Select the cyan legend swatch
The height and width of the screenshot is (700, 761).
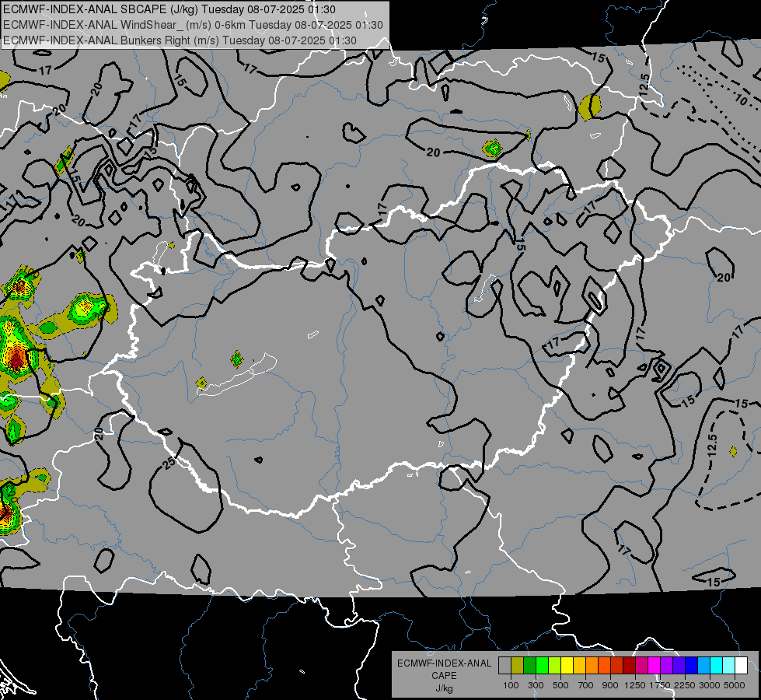(x=717, y=665)
